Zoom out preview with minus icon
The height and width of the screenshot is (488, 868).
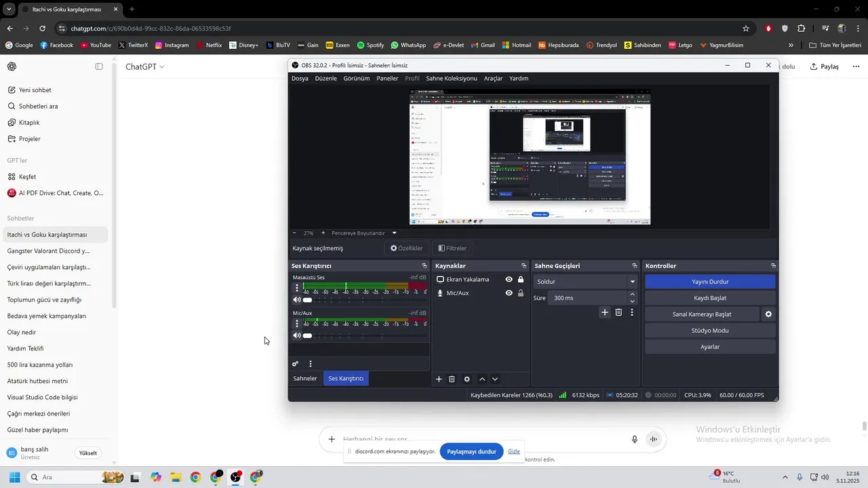(294, 232)
